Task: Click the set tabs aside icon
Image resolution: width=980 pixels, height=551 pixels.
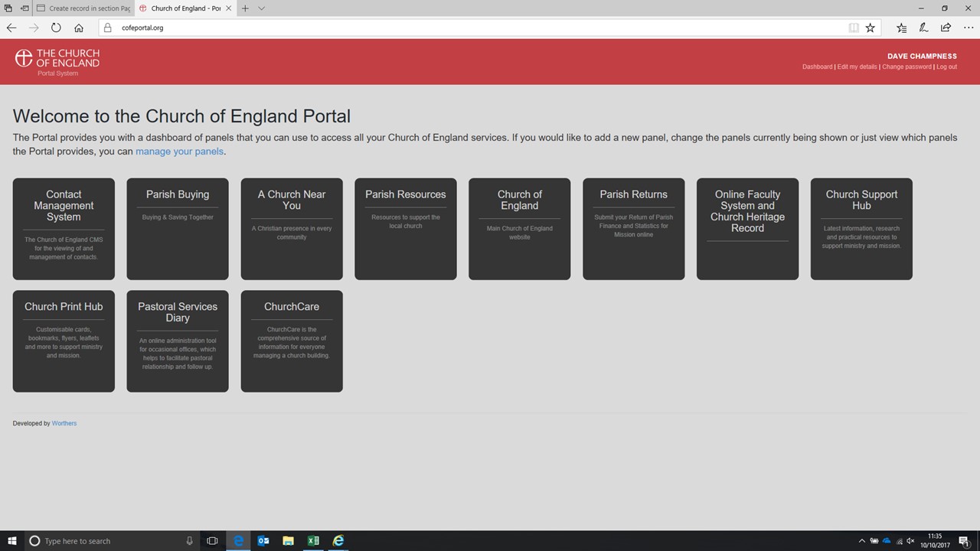Action: tap(24, 8)
